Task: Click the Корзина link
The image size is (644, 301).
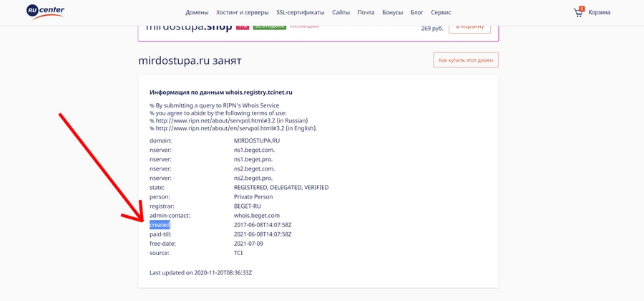Action: click(599, 12)
